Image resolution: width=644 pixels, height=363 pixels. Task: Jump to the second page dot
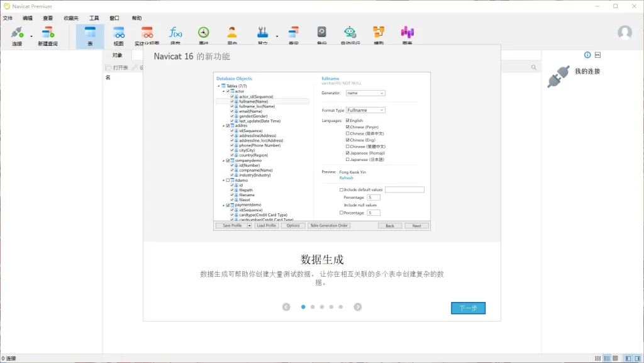coord(313,307)
